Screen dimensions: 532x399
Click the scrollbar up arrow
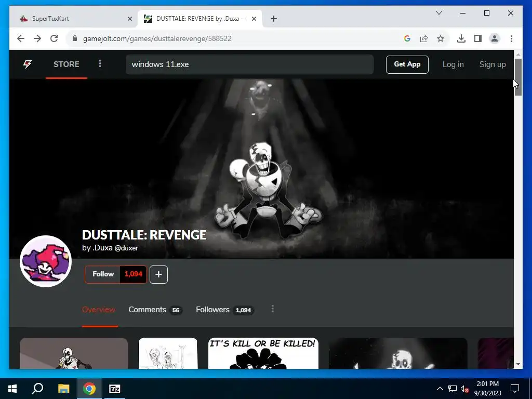[x=518, y=54]
